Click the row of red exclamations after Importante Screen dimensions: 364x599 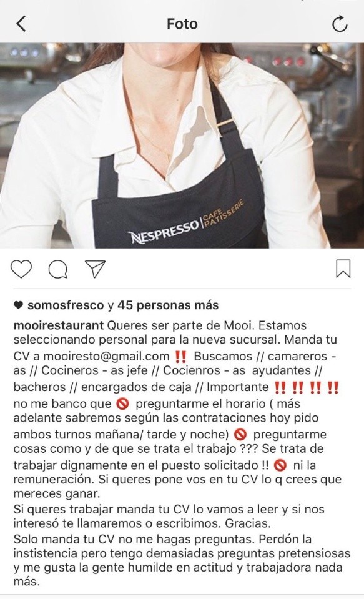307,387
